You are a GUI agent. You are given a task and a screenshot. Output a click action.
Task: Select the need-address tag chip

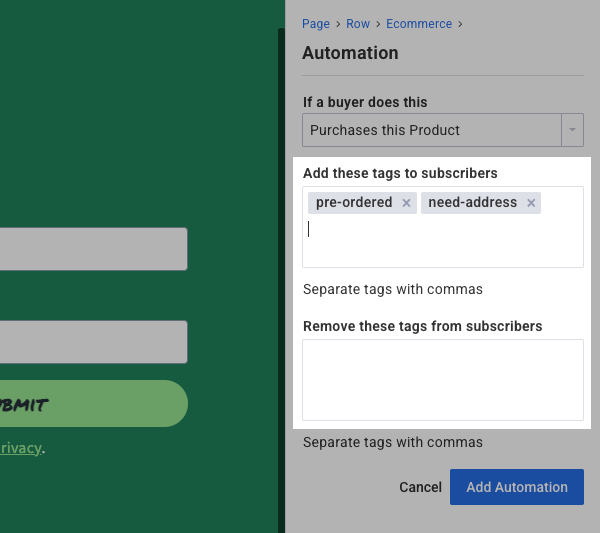pyautogui.click(x=472, y=203)
